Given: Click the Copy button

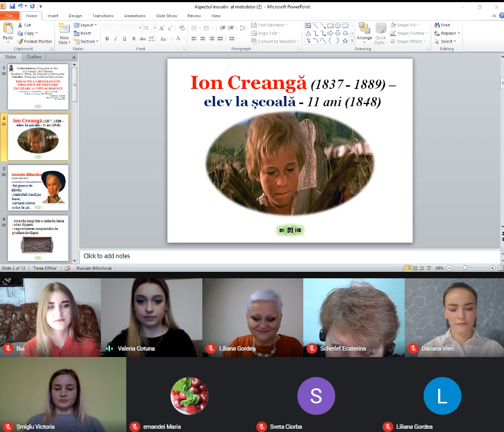Looking at the screenshot, I should (28, 33).
